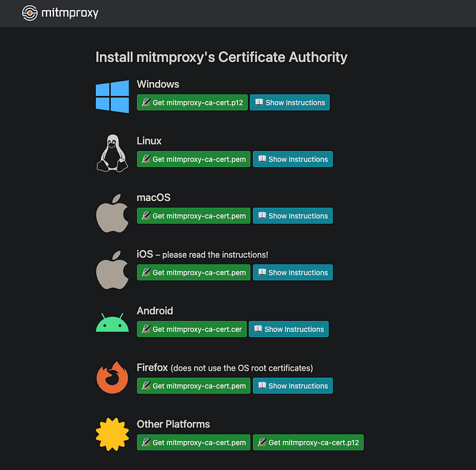The height and width of the screenshot is (470, 476).
Task: Click the macOS Apple logo icon
Action: coord(112,212)
